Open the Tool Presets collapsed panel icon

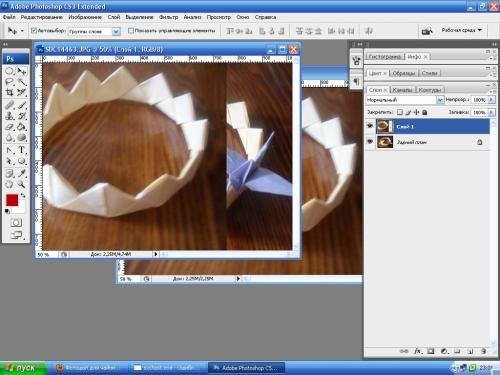pos(356,61)
